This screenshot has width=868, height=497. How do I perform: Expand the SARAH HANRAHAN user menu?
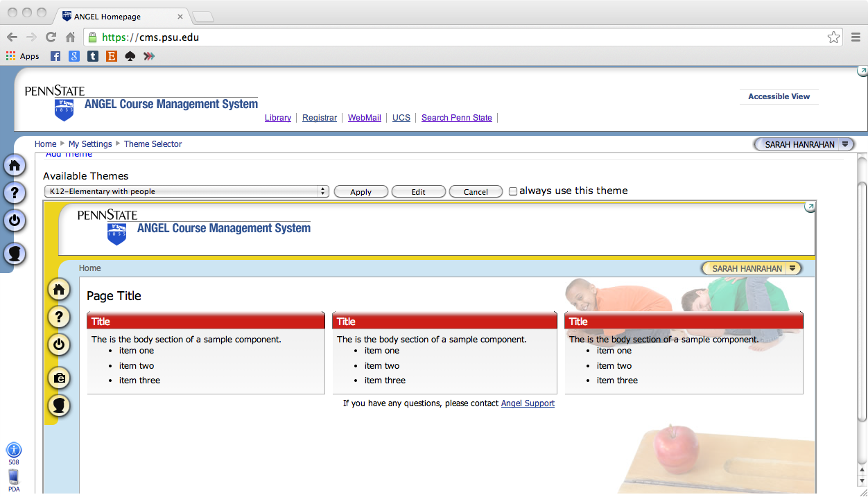tap(804, 144)
